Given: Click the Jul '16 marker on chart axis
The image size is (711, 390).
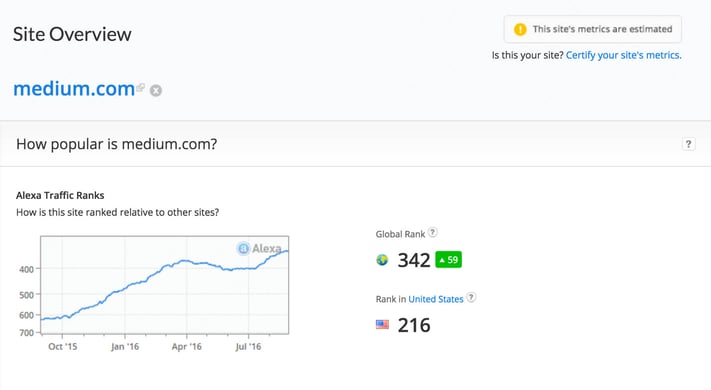Looking at the screenshot, I should tap(248, 346).
